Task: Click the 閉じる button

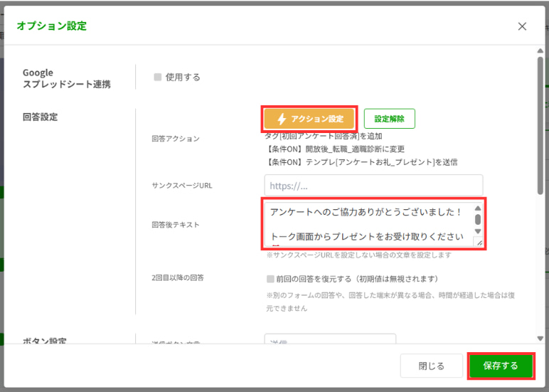Action: click(x=432, y=366)
